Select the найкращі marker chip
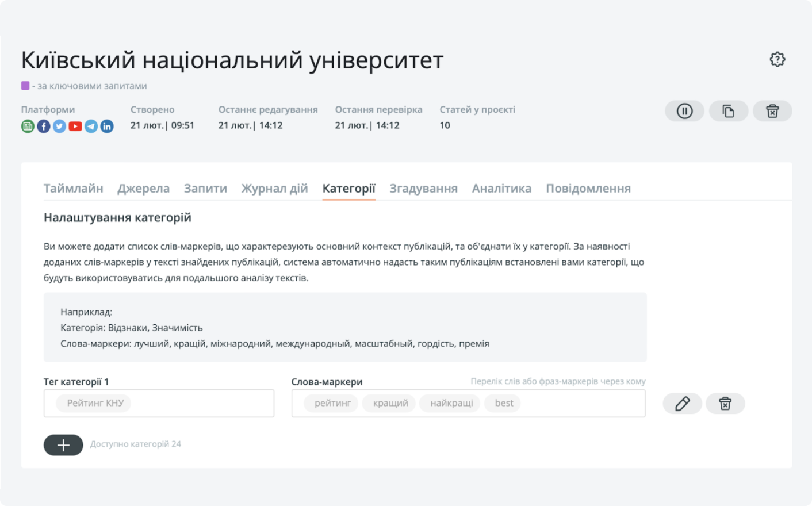 [x=450, y=403]
